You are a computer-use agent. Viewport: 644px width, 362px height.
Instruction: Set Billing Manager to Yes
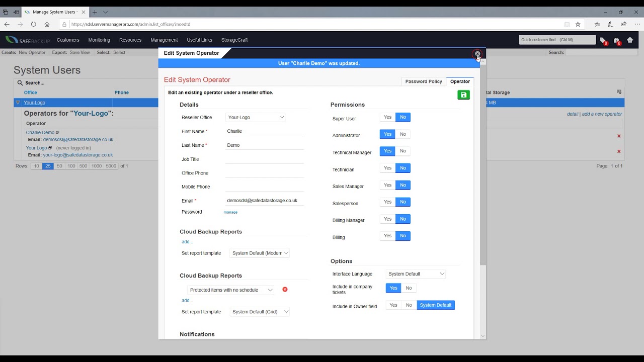(x=387, y=219)
